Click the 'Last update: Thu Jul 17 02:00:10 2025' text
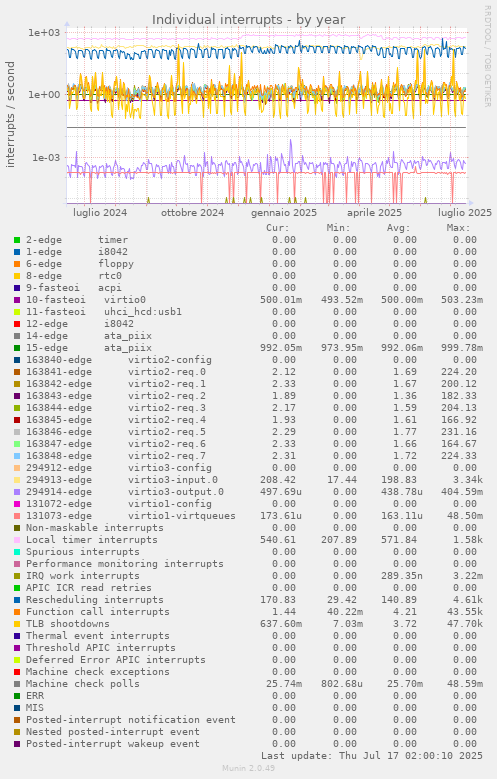 [x=372, y=756]
